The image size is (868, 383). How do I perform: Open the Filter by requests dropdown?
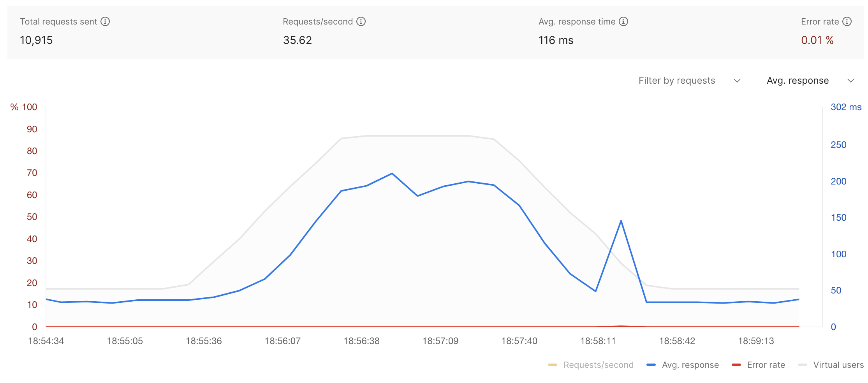tap(689, 81)
